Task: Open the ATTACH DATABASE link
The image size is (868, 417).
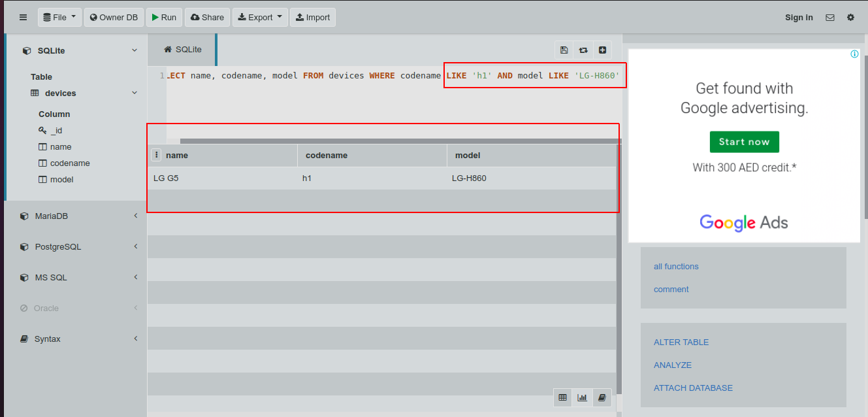Action: tap(693, 388)
